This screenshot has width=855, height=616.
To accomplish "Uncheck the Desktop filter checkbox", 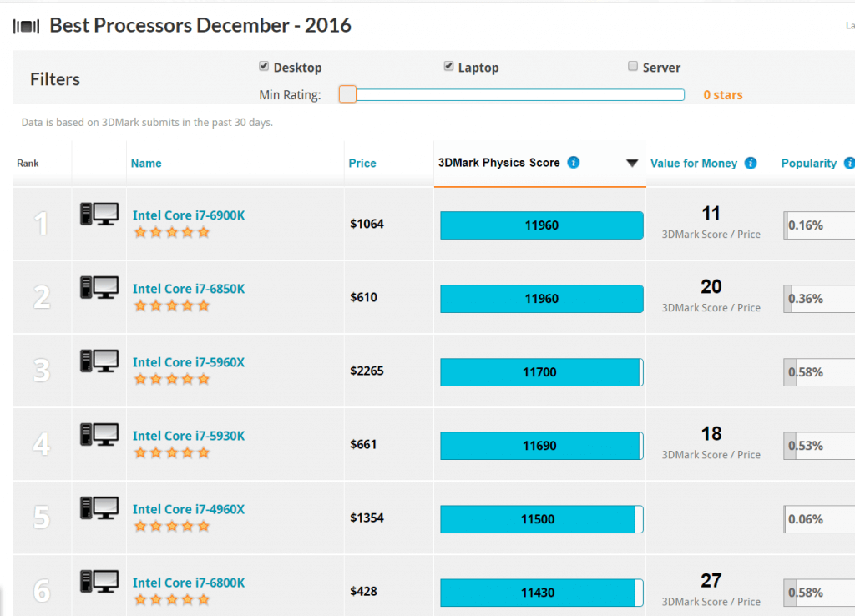I will (x=264, y=66).
